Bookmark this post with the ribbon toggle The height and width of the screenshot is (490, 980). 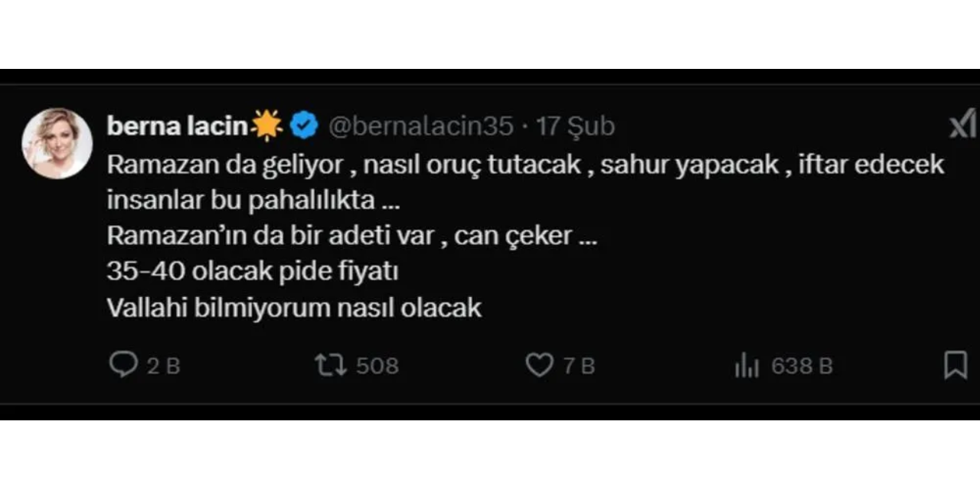point(955,365)
